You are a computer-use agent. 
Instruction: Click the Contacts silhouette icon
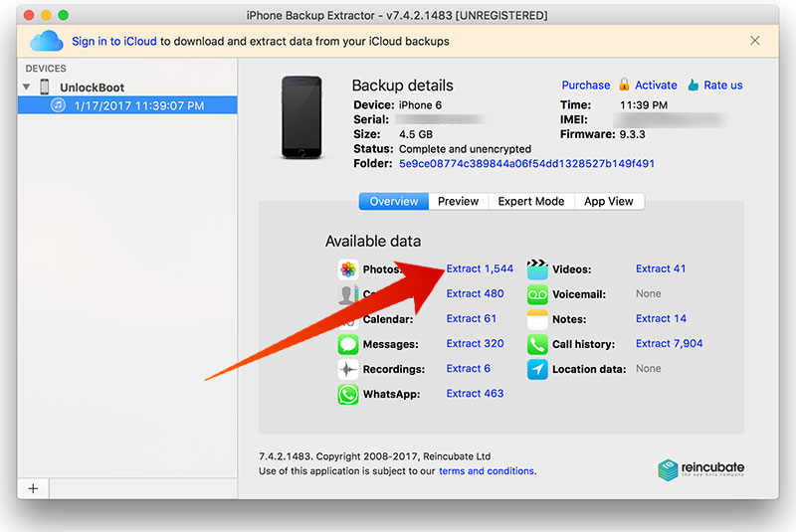[346, 294]
